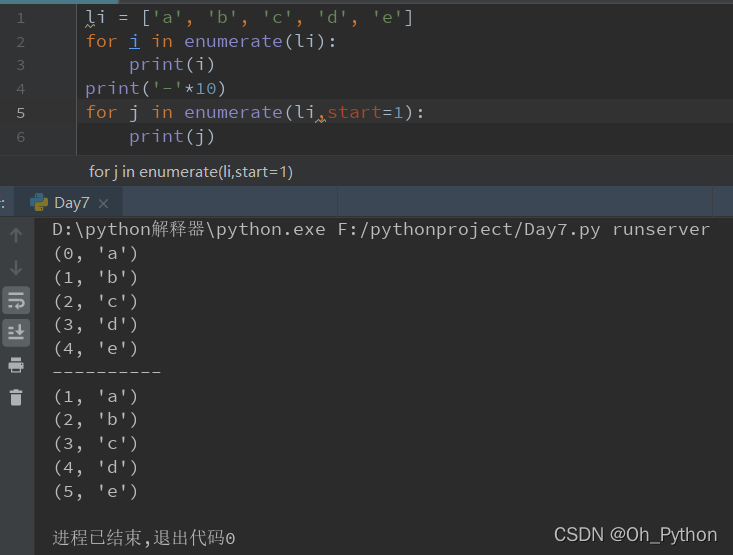Click the Python icon on Day7 tab
This screenshot has width=733, height=555.
[x=39, y=202]
